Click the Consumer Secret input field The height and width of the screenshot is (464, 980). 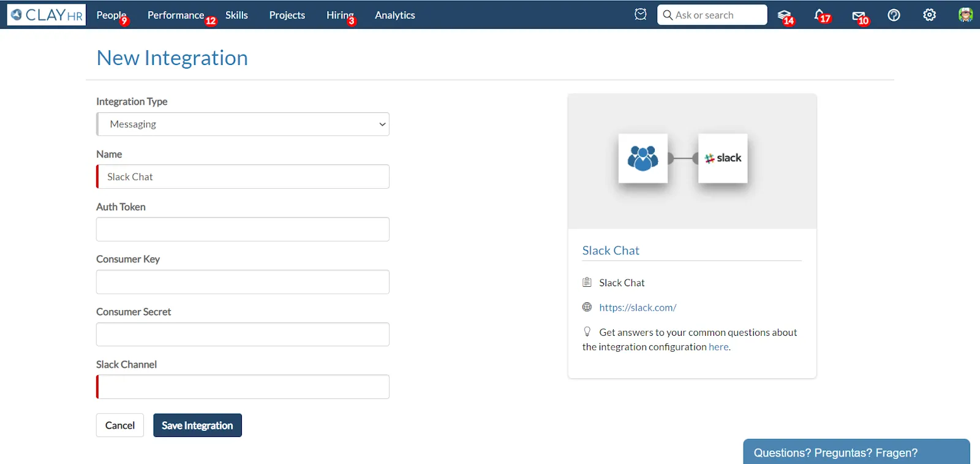[x=243, y=335]
